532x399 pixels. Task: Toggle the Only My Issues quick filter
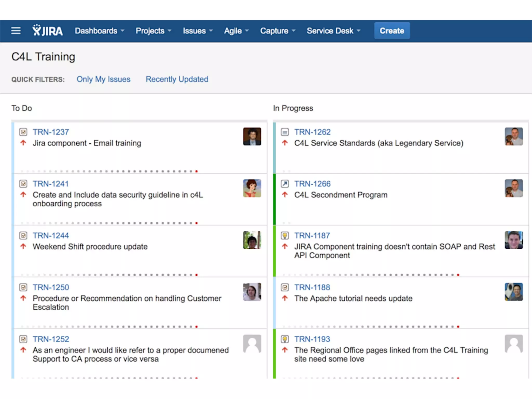pos(103,79)
